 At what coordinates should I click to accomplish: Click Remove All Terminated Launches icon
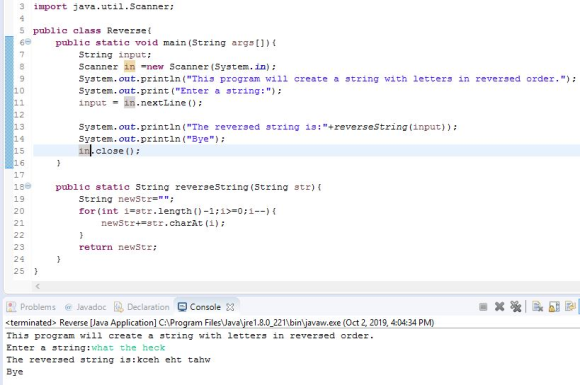click(x=516, y=307)
